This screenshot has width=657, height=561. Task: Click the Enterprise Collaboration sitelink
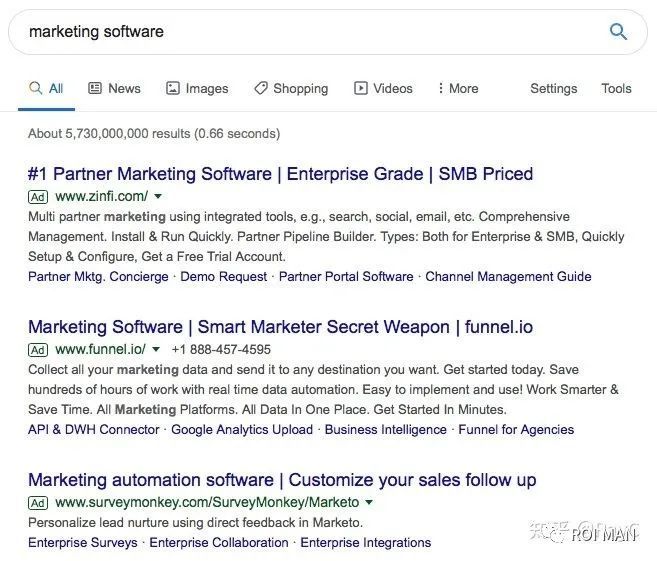219,542
